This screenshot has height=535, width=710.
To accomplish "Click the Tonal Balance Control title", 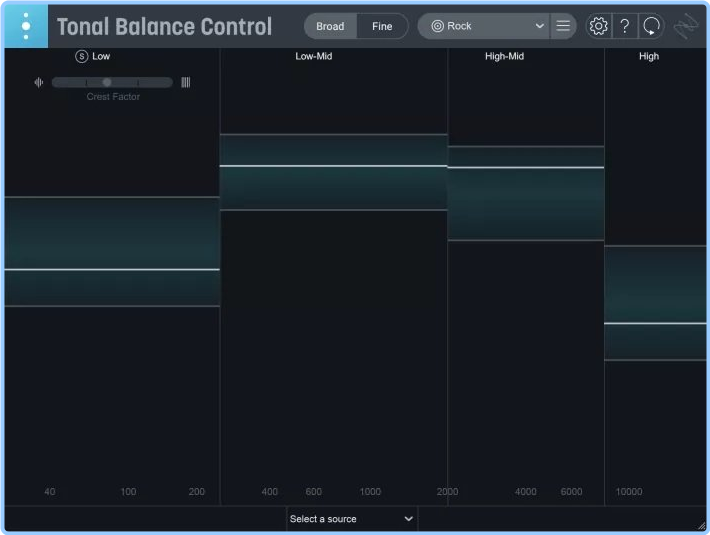I will coord(164,26).
